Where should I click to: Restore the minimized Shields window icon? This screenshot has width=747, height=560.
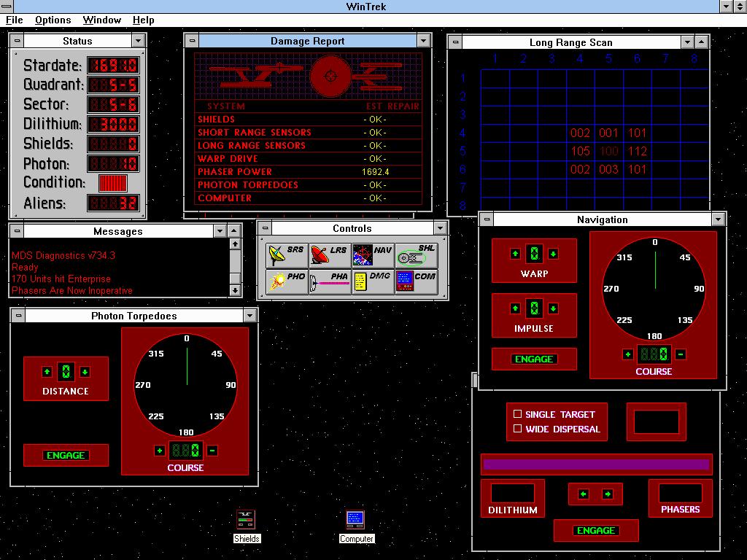(x=247, y=526)
